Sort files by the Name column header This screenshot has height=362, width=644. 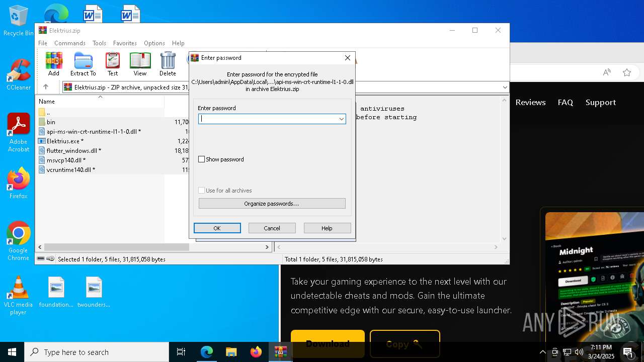101,101
